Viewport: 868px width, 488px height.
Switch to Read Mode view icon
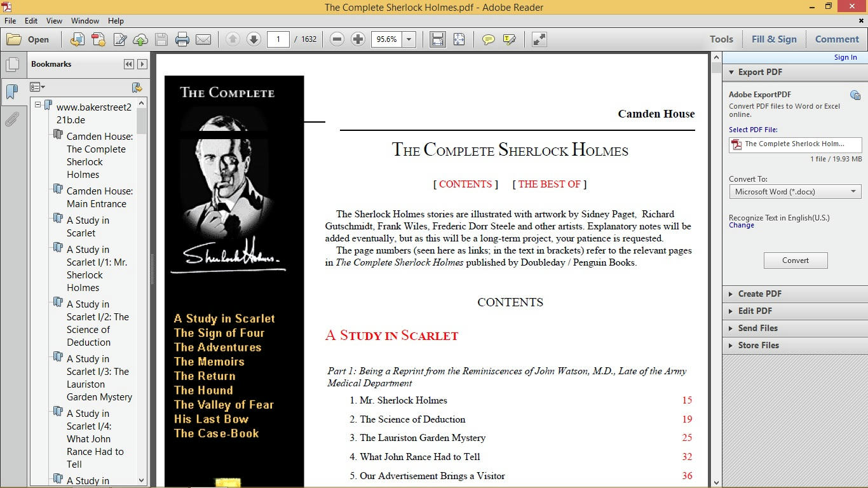tap(539, 39)
